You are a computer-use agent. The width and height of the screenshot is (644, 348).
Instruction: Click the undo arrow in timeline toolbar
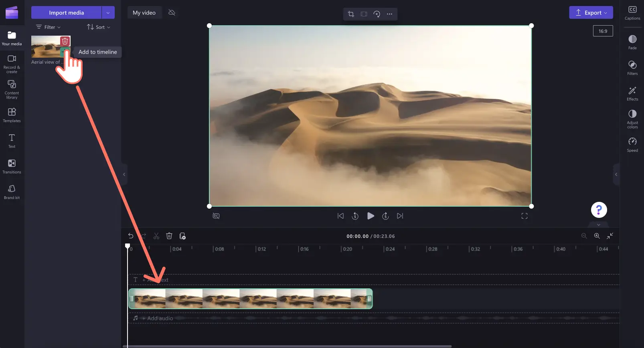(131, 236)
